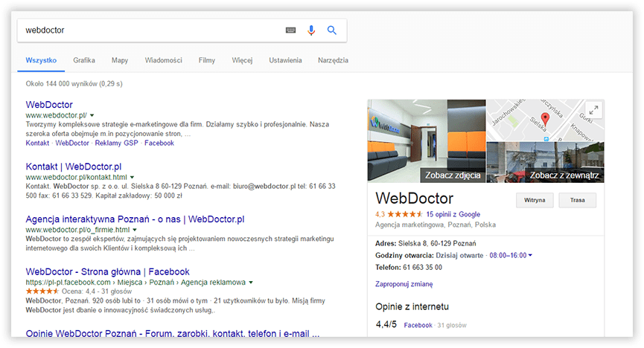Click the Facebook result star rating
The image size is (644, 348).
click(x=42, y=291)
